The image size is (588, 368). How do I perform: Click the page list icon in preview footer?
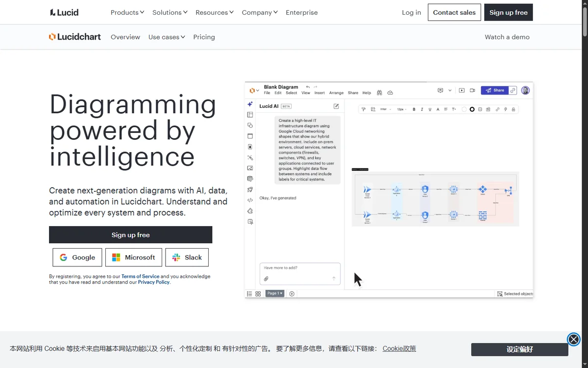[x=249, y=293]
